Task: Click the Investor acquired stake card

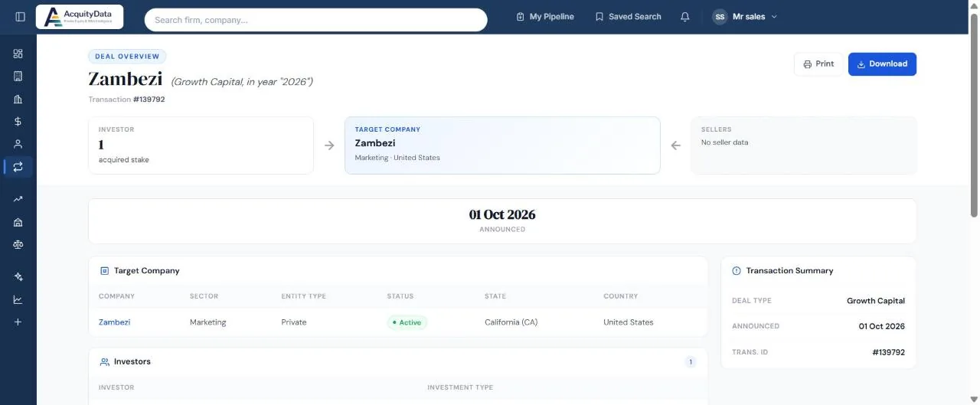Action: coord(201,145)
